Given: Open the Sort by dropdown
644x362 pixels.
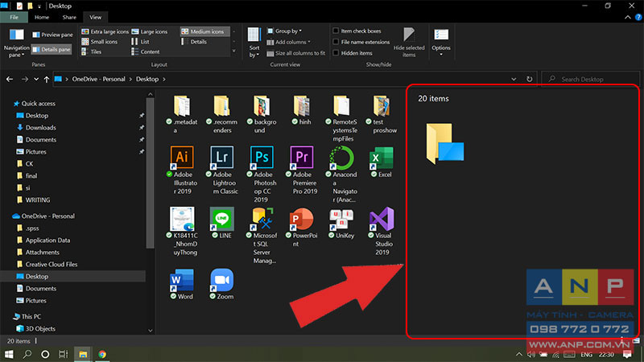Looking at the screenshot, I should click(x=254, y=43).
